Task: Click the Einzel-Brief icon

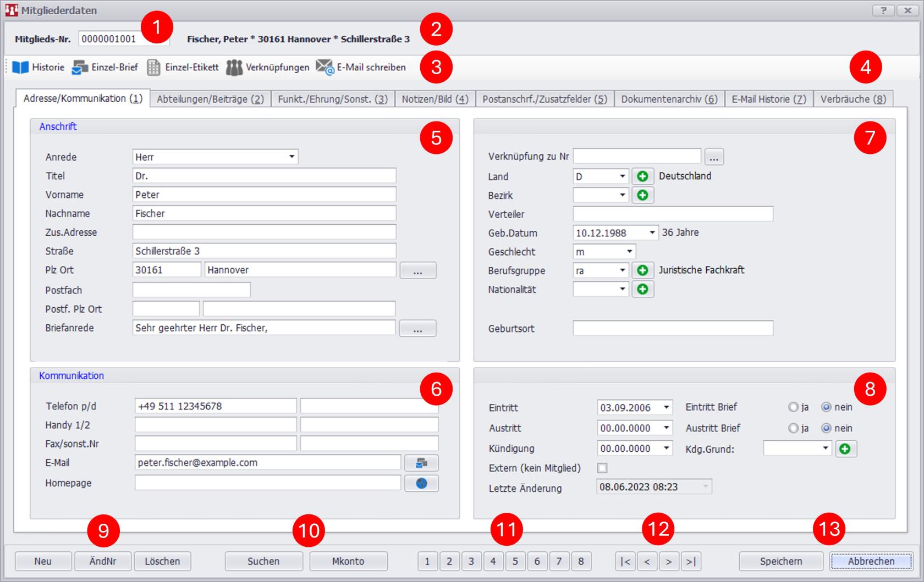Action: coord(80,68)
